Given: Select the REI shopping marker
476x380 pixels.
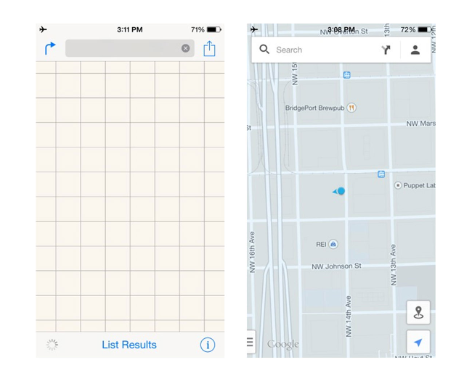Looking at the screenshot, I should coord(333,244).
